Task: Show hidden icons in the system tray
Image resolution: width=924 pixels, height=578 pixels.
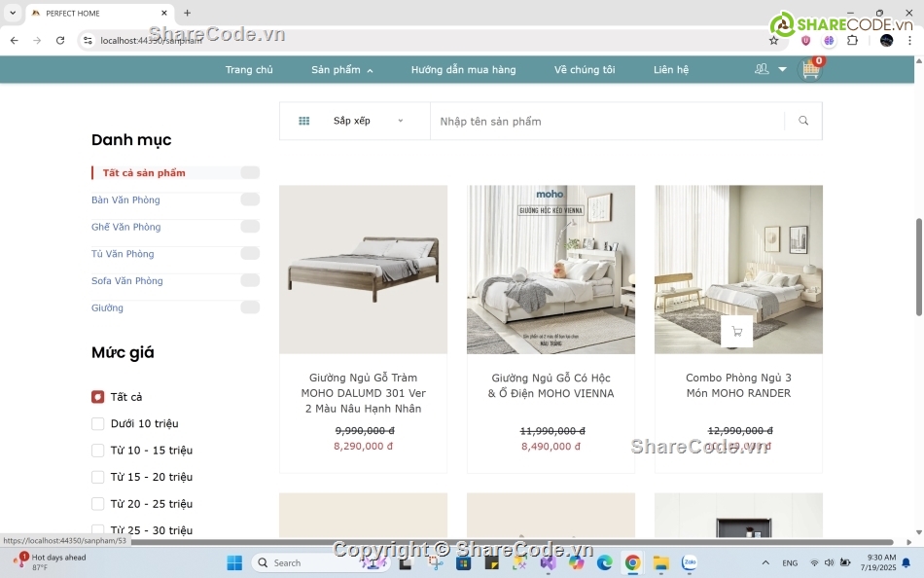Action: [765, 562]
